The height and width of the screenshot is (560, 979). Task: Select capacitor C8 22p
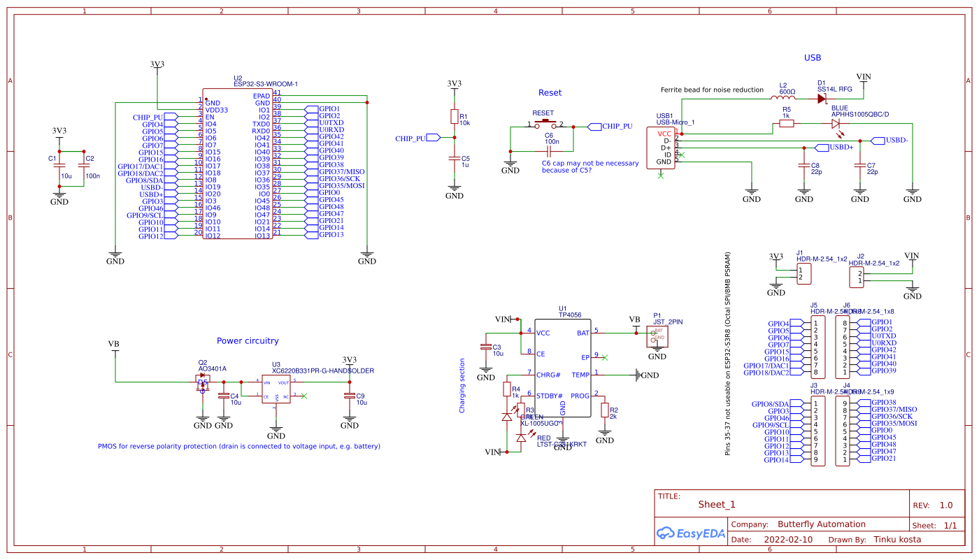click(x=804, y=166)
